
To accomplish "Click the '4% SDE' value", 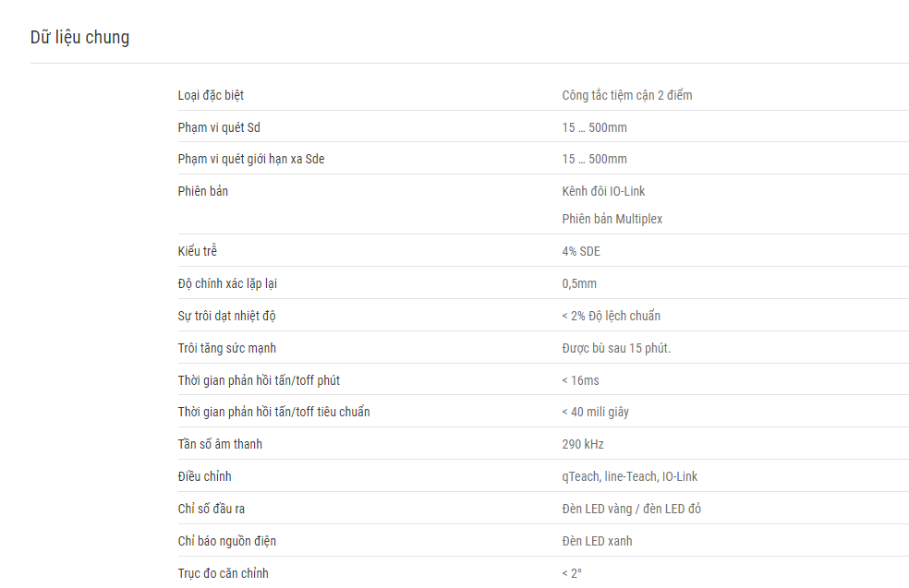I will [x=581, y=251].
